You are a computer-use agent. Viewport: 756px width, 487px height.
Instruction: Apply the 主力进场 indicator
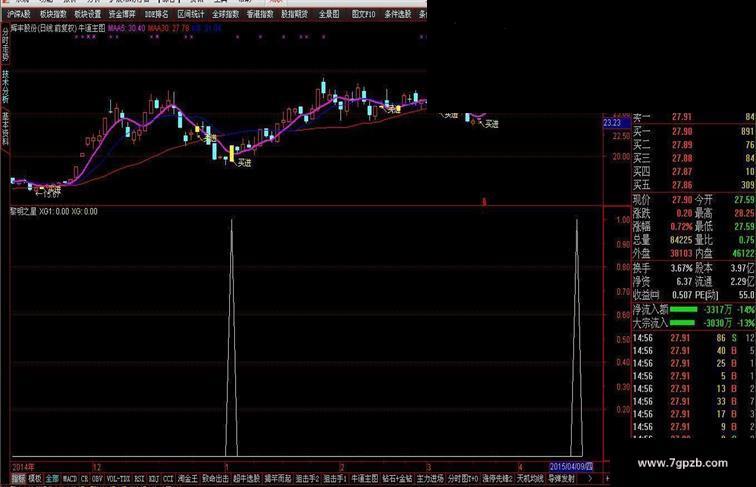click(430, 479)
